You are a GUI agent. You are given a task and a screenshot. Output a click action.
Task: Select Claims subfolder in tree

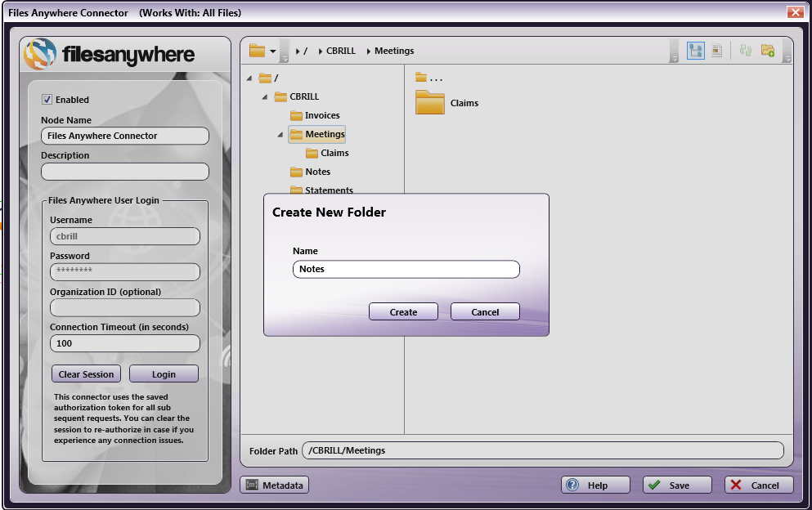(327, 154)
